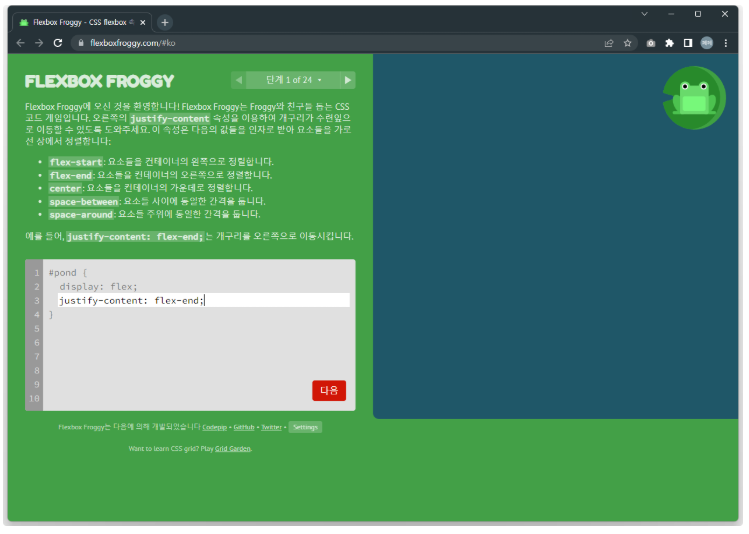
Task: Go back to previous page in browser
Action: tap(21, 43)
